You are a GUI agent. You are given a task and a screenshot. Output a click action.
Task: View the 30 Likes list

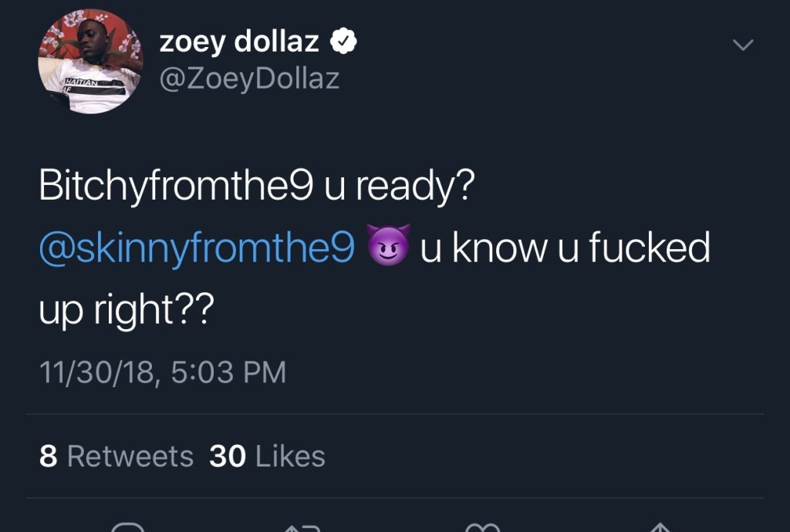[267, 456]
